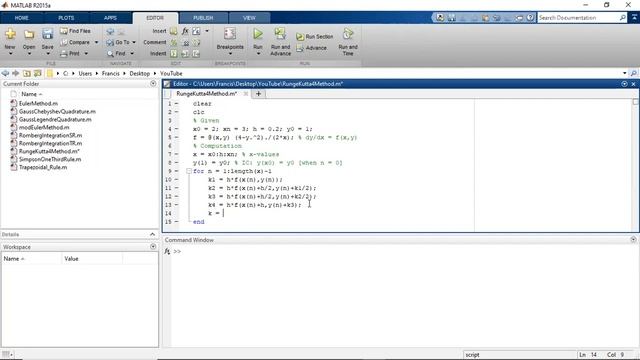Navigate back in folder history
This screenshot has width=640, height=360.
pos(5,73)
